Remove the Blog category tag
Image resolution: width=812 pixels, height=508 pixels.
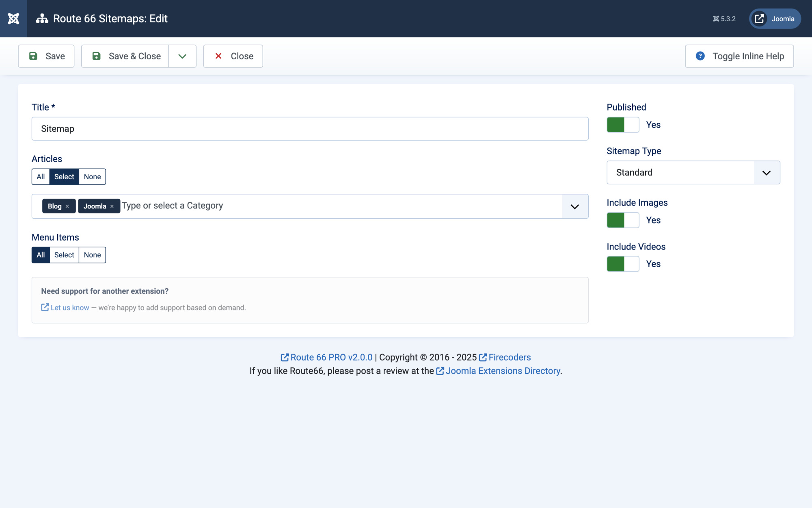pos(67,206)
